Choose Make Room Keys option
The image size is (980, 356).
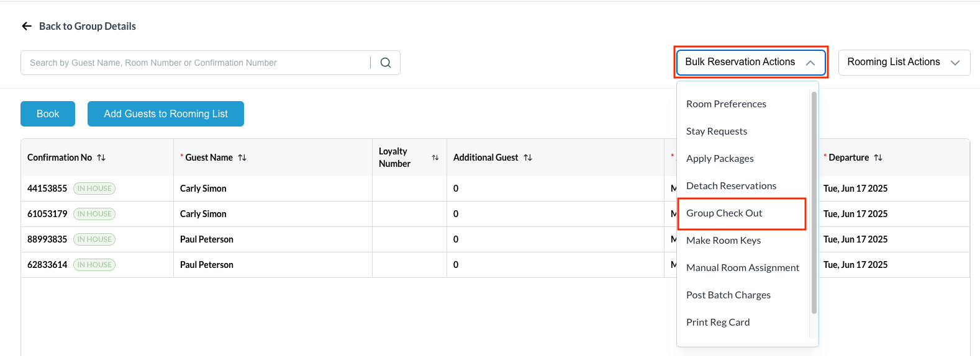click(x=724, y=241)
